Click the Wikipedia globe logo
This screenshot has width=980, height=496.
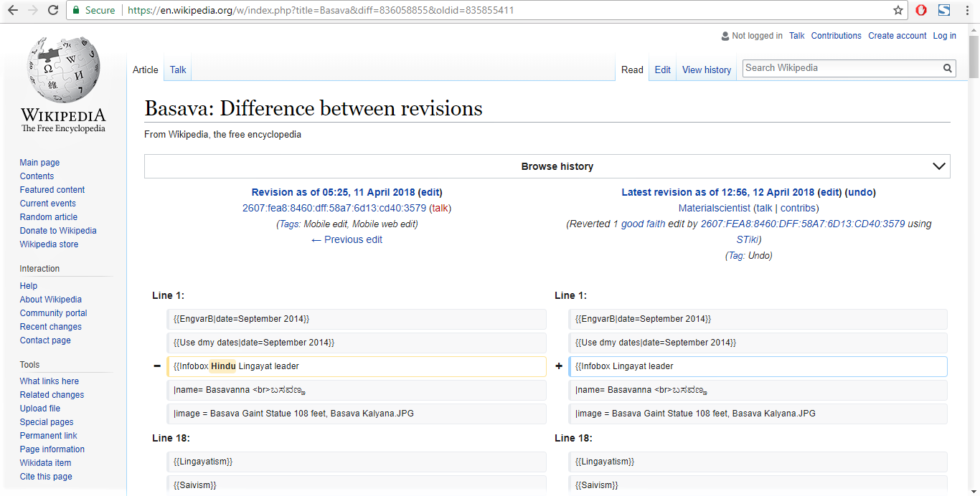pos(63,70)
